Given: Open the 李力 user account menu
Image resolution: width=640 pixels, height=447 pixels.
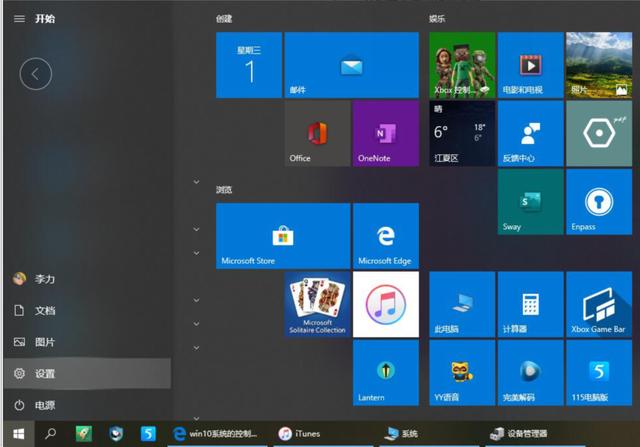Looking at the screenshot, I should click(87, 279).
